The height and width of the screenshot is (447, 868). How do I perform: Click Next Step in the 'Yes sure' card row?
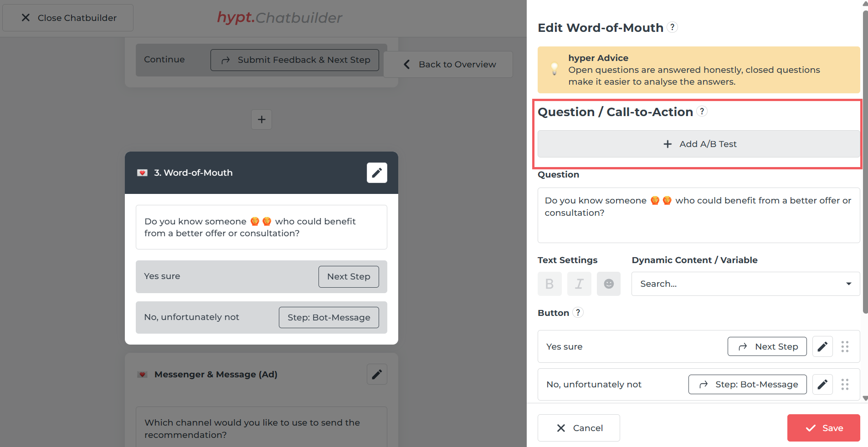[349, 276]
